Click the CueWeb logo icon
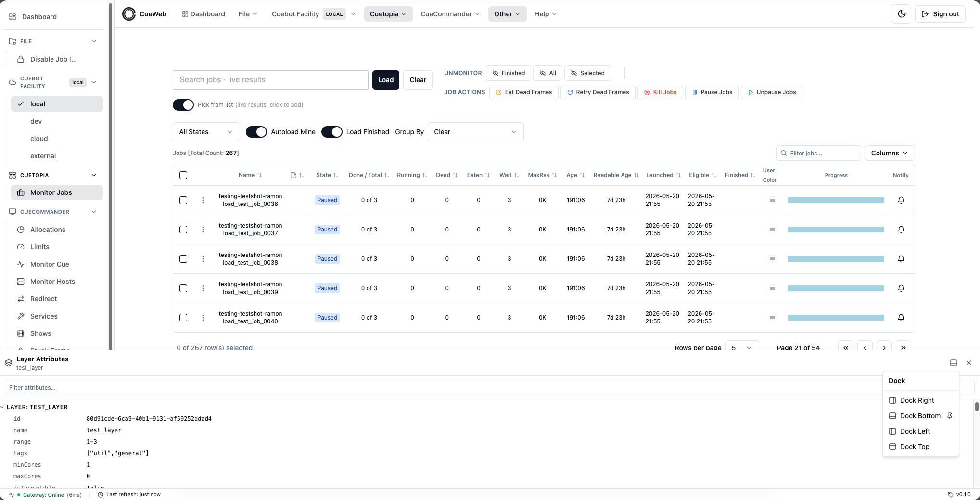Viewport: 980px width, 500px height. (x=129, y=14)
